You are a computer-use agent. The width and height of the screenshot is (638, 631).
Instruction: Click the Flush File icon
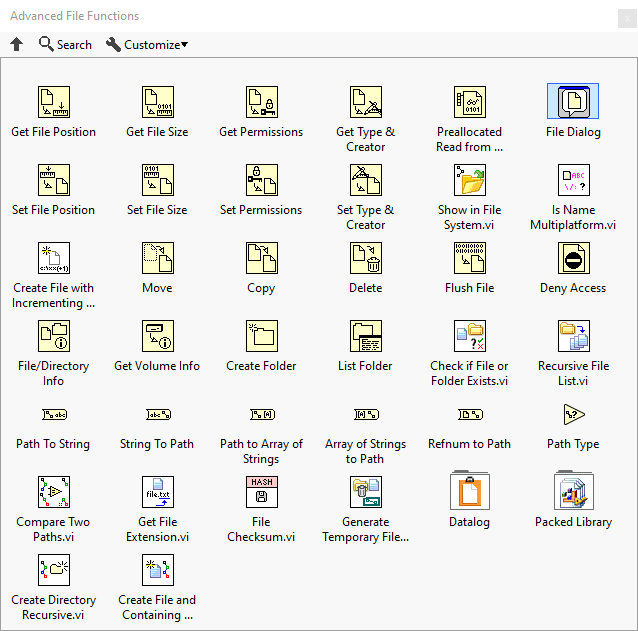point(469,258)
